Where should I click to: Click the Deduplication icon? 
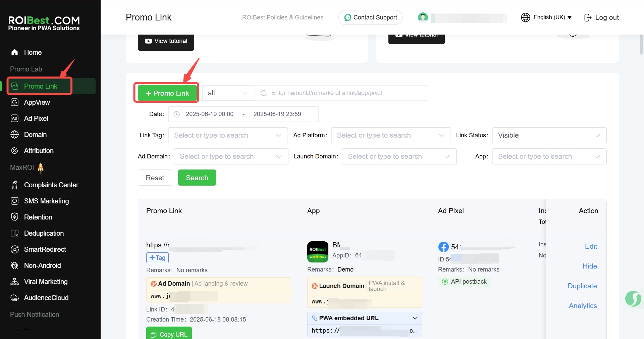pos(14,233)
